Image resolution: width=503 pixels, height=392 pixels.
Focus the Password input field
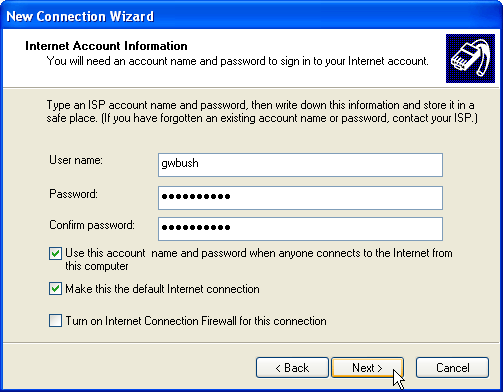(x=300, y=198)
